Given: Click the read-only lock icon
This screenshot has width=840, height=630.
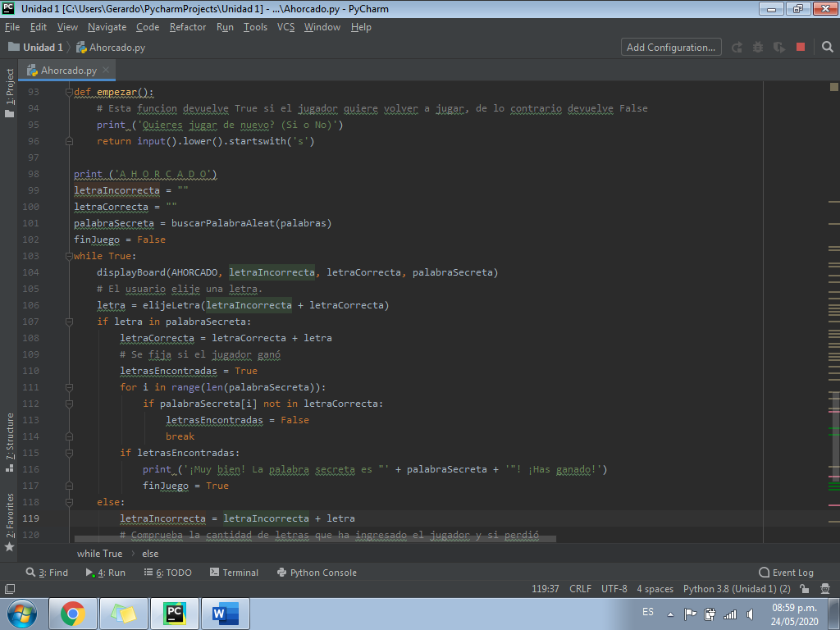Looking at the screenshot, I should coord(804,589).
